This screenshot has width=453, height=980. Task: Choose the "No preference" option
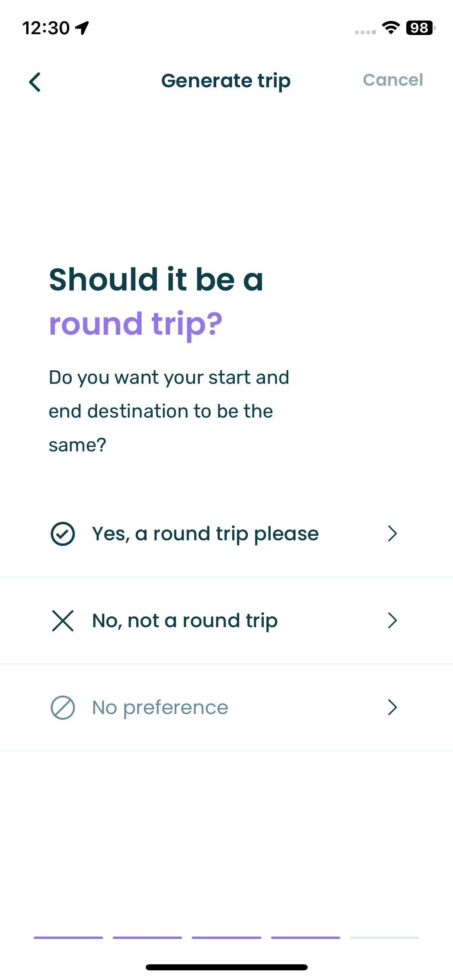pyautogui.click(x=226, y=708)
